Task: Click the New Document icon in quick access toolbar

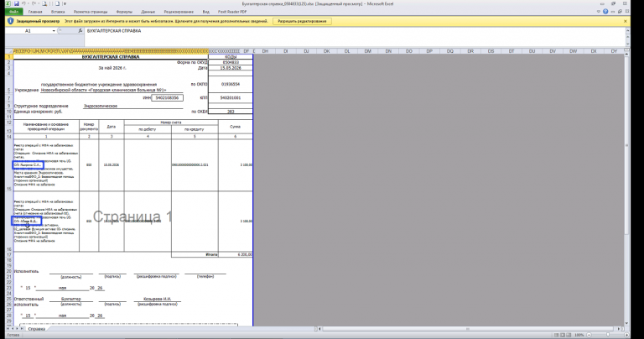Action: pos(57,3)
